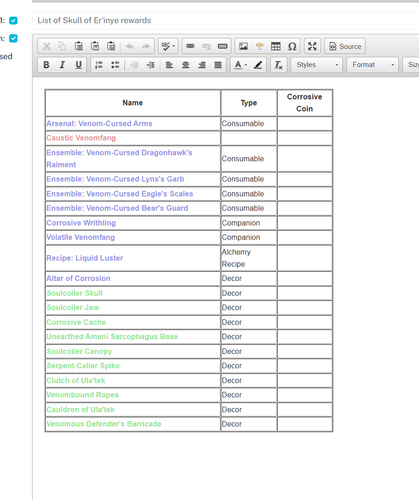Open the Format dropdown
Viewport: 419px width, 500px height.
(373, 65)
